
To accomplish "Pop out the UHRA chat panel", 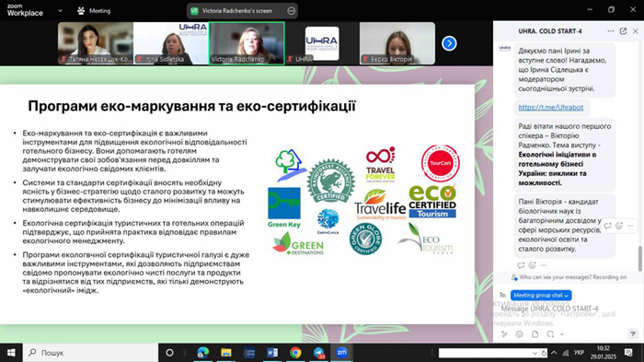I will tap(623, 30).
